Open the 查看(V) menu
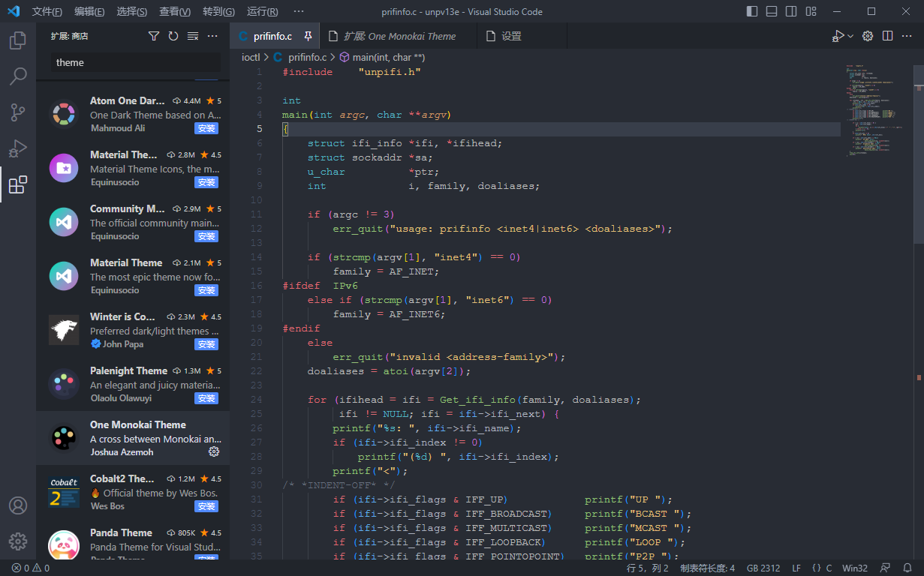 coord(176,12)
